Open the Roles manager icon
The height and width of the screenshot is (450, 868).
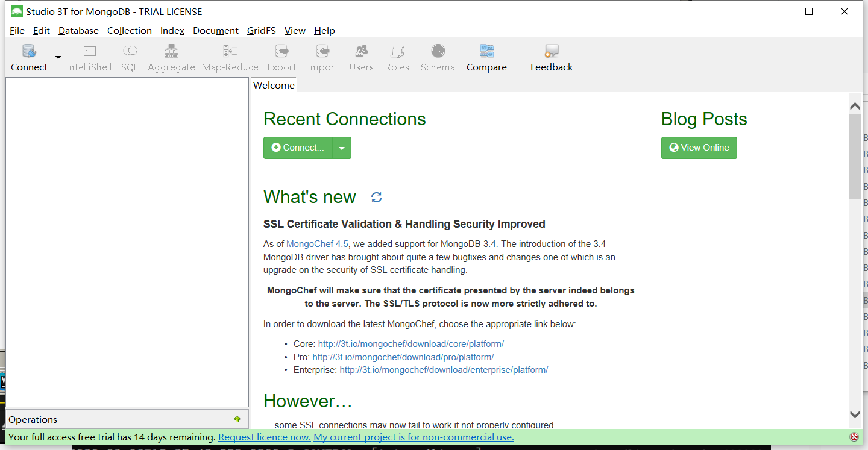click(397, 58)
